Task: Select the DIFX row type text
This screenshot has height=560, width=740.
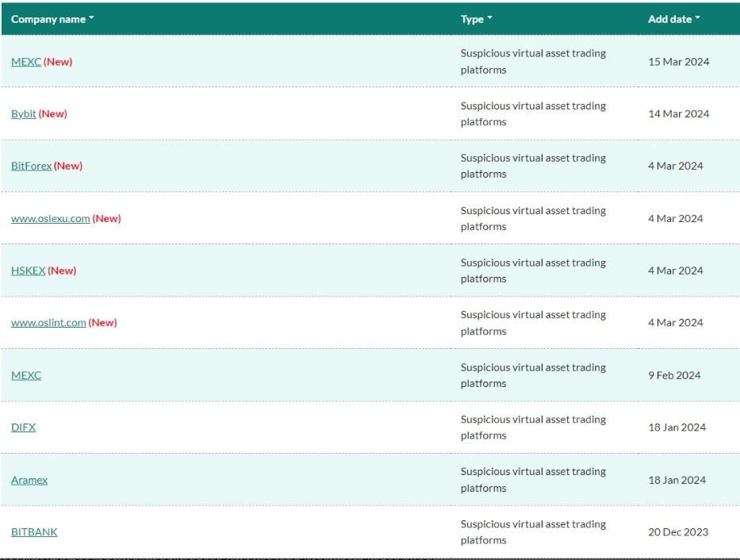Action: coord(533,428)
